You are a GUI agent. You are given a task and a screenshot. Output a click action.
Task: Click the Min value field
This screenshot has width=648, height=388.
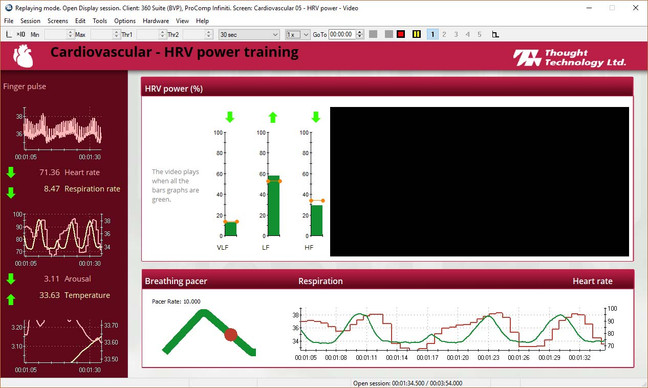coord(56,34)
